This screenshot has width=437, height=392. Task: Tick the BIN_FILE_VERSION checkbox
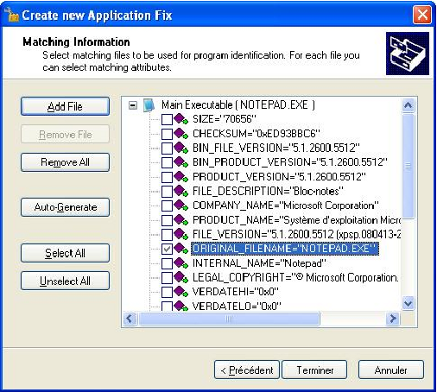tap(167, 148)
